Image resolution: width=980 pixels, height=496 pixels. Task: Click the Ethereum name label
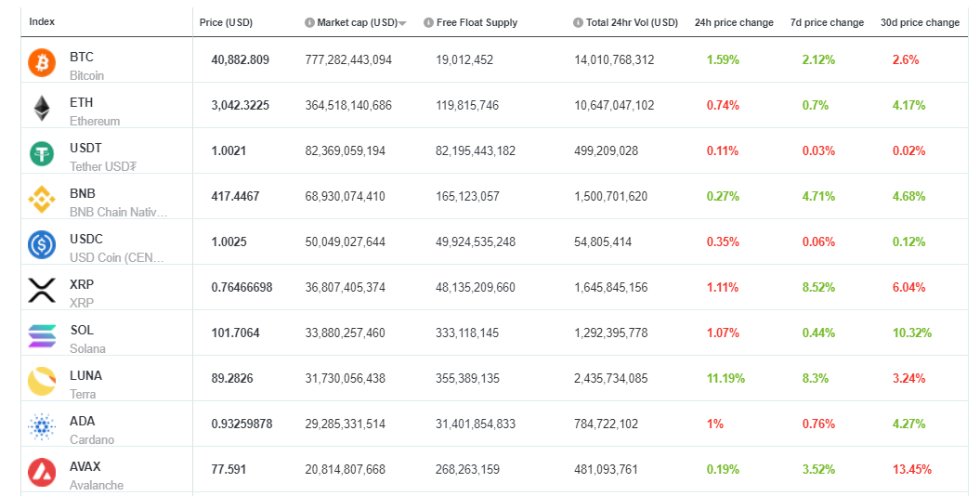tap(95, 121)
